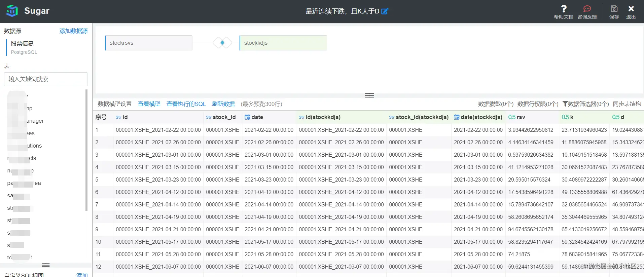
Task: Click the 添加数据源 link
Action: point(73,31)
